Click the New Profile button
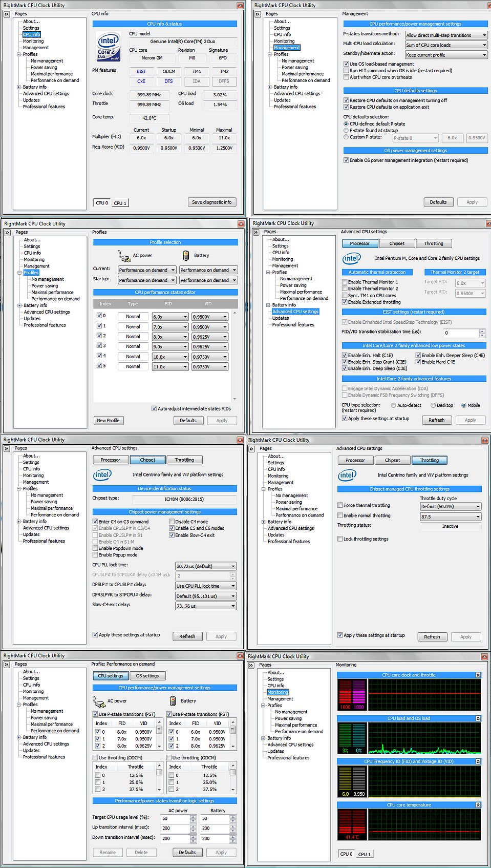491x868 pixels. click(108, 421)
